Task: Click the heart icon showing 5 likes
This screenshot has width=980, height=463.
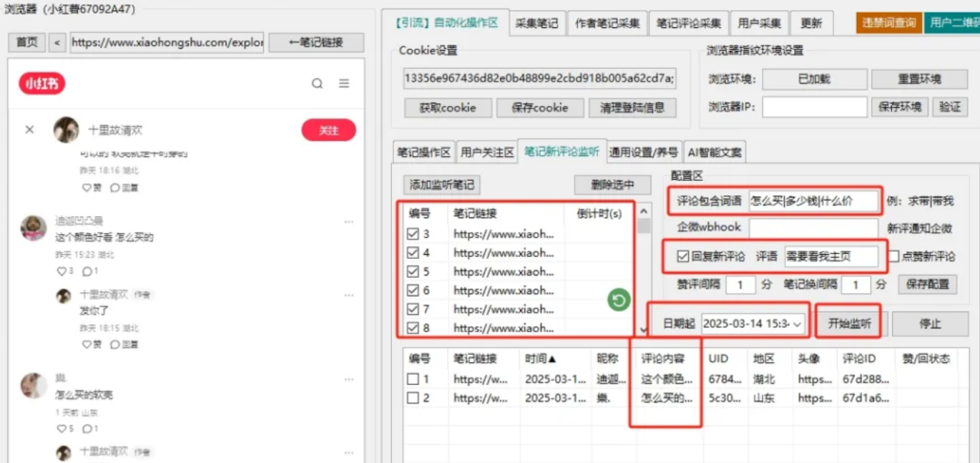Action: pos(62,429)
